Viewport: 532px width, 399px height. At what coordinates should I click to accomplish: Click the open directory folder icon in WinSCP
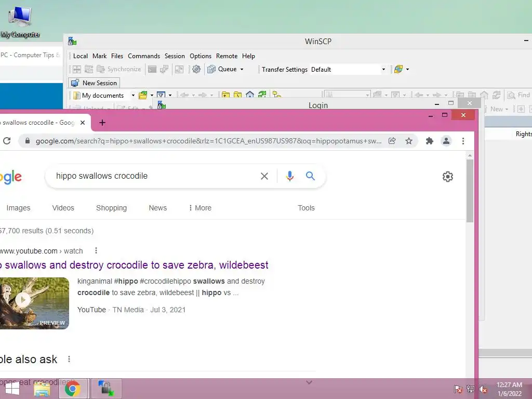[x=143, y=96]
